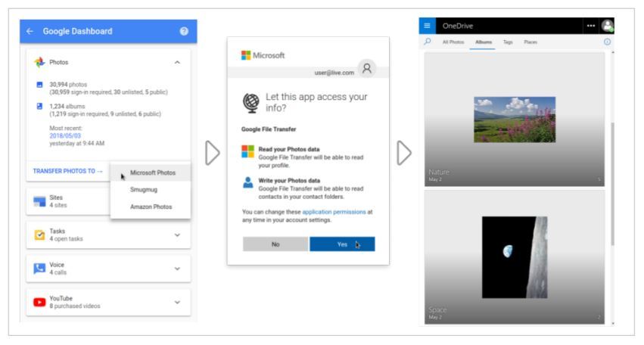
Task: Click the Sites service icon
Action: (39, 201)
